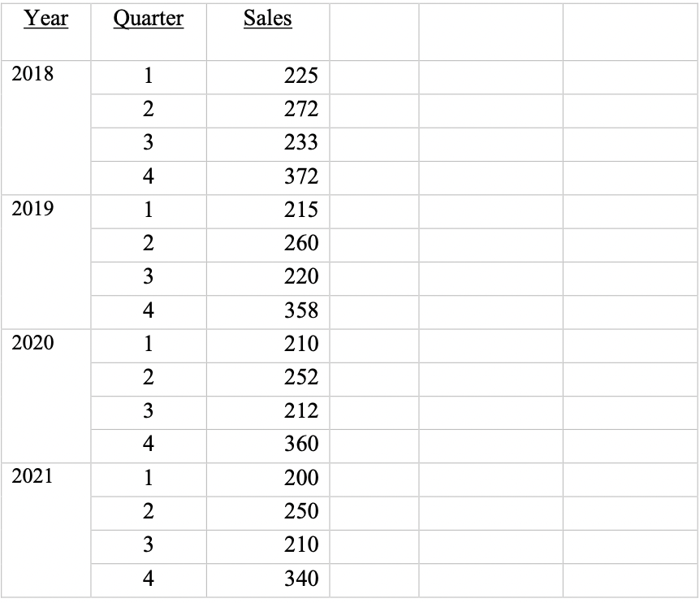Click the sales value 340

[x=301, y=579]
